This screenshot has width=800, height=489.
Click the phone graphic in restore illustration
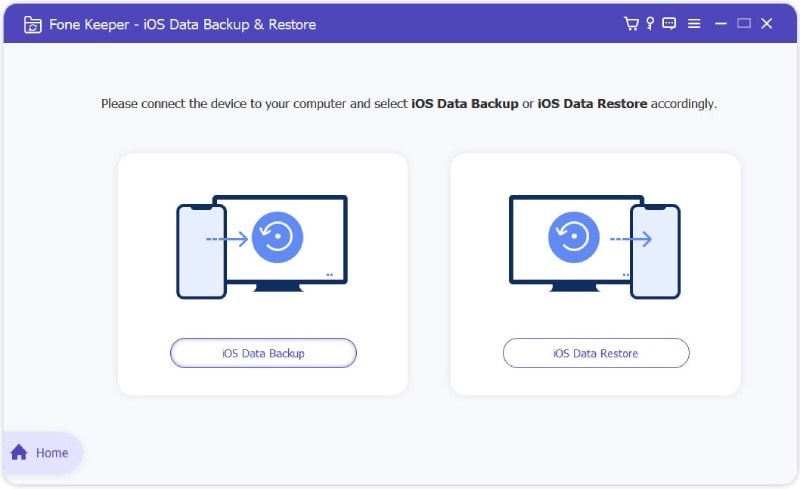[x=655, y=252]
